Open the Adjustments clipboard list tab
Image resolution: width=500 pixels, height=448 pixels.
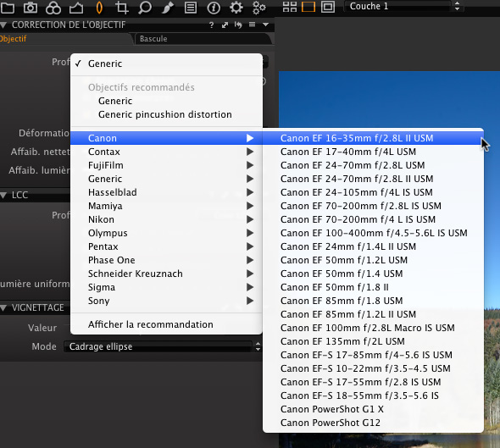point(191,8)
